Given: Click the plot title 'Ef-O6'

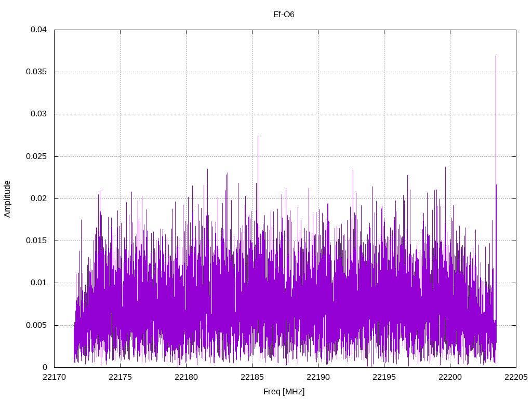Looking at the screenshot, I should [x=284, y=15].
